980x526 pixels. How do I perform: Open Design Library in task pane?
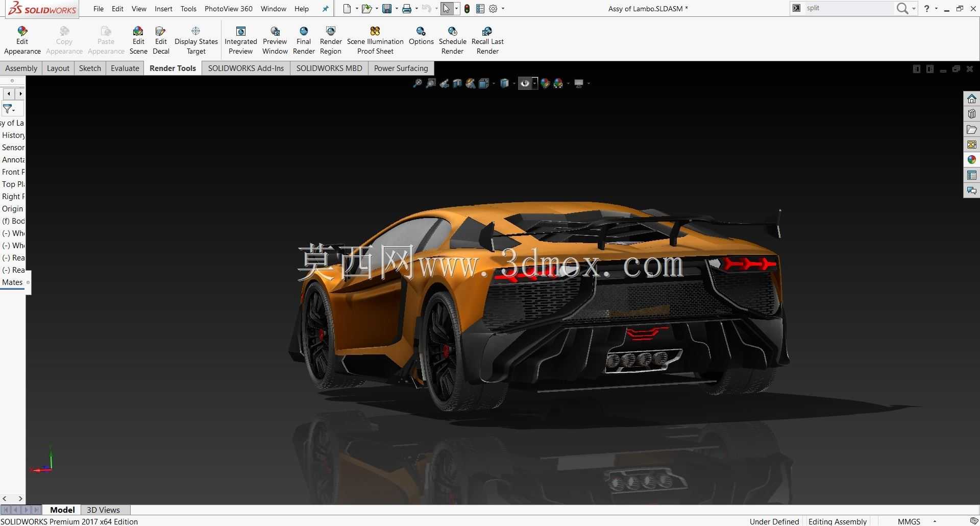point(972,114)
